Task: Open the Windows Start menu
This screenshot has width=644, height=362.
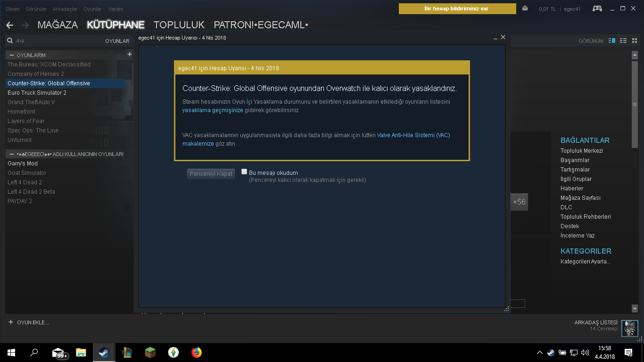Action: pos(11,352)
